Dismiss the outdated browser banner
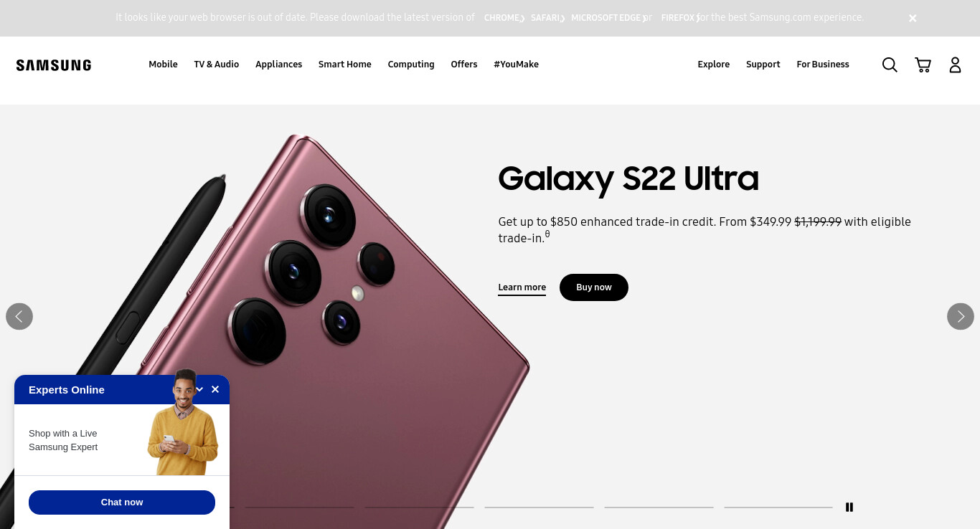The height and width of the screenshot is (529, 980). pyautogui.click(x=913, y=19)
